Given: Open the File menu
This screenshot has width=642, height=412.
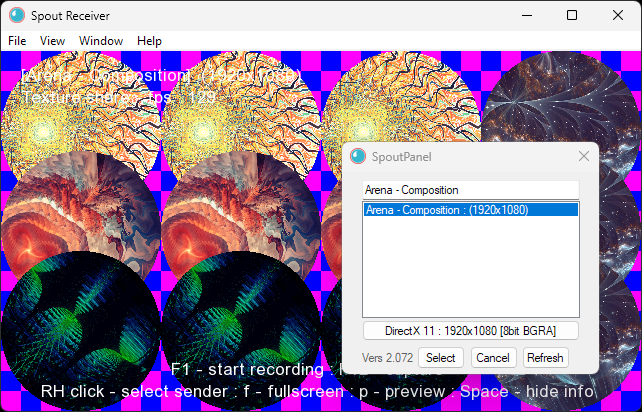Looking at the screenshot, I should click(x=17, y=41).
